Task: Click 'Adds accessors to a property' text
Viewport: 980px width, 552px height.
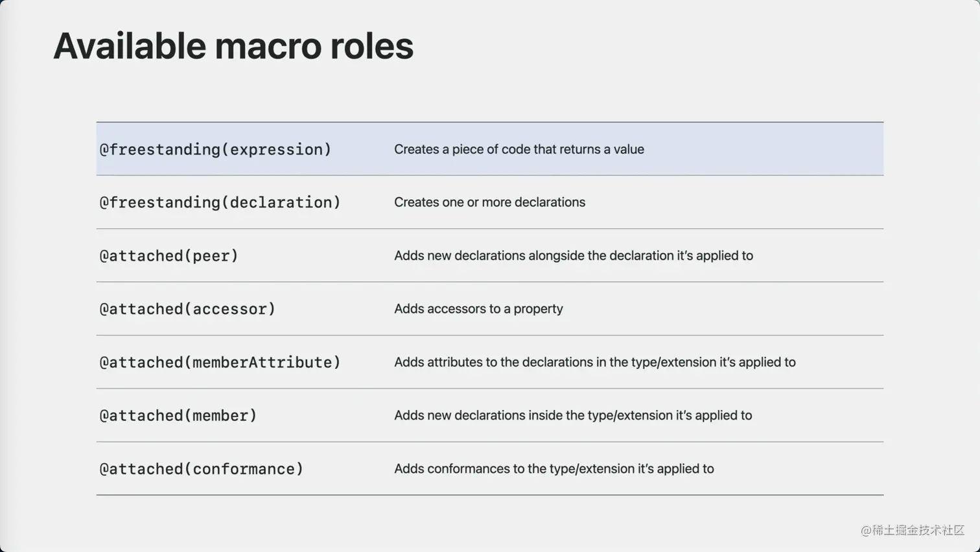Action: point(478,309)
